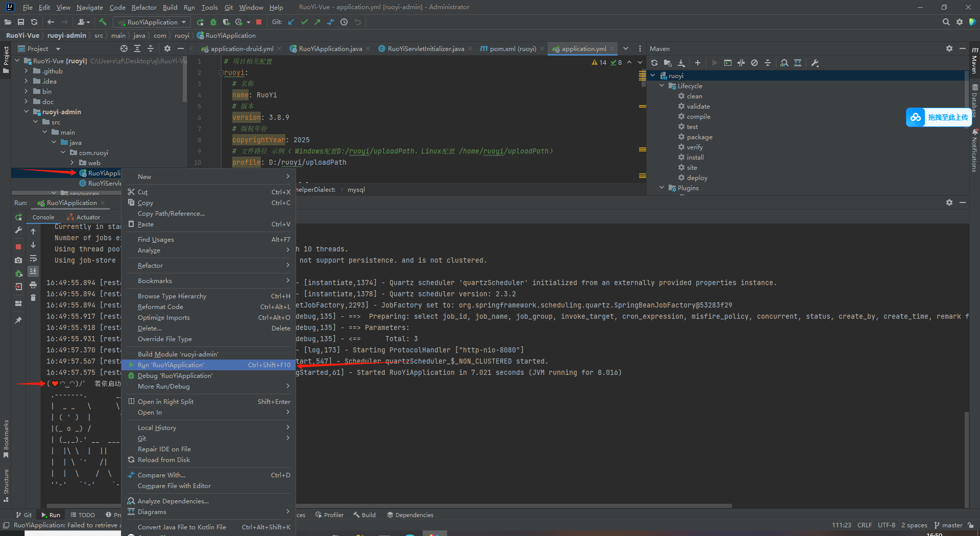Select Run 'RuoYiApplication' context menu item
The image size is (980, 536).
click(x=209, y=365)
